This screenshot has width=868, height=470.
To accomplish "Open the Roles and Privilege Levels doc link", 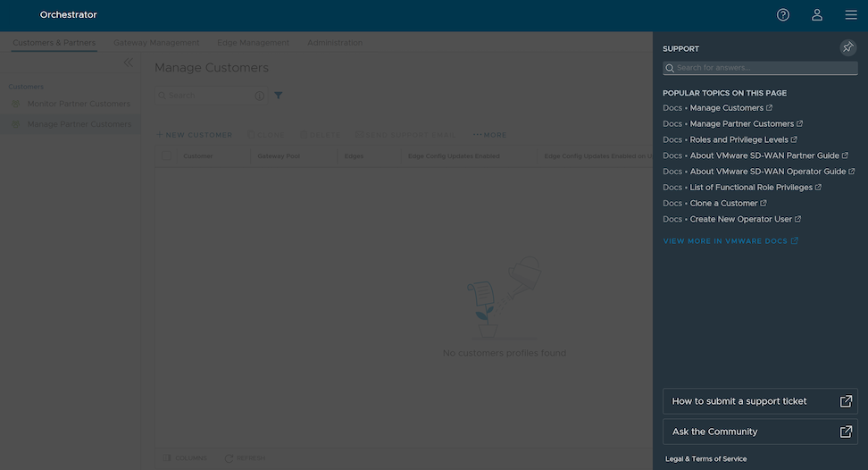I will coord(739,139).
